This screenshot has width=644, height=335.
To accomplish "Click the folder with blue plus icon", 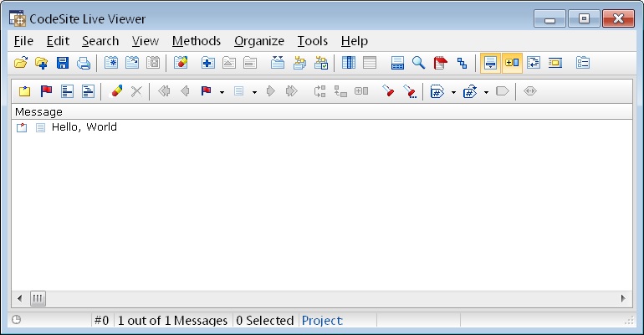I will 42,63.
